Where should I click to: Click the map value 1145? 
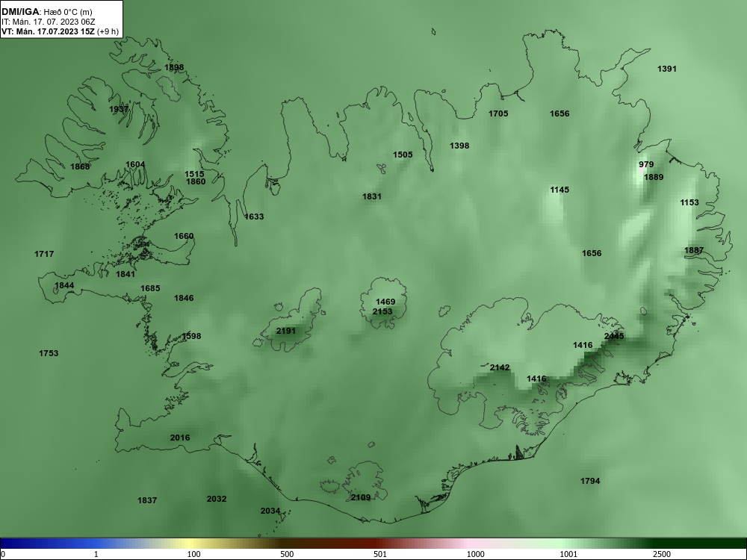[560, 190]
